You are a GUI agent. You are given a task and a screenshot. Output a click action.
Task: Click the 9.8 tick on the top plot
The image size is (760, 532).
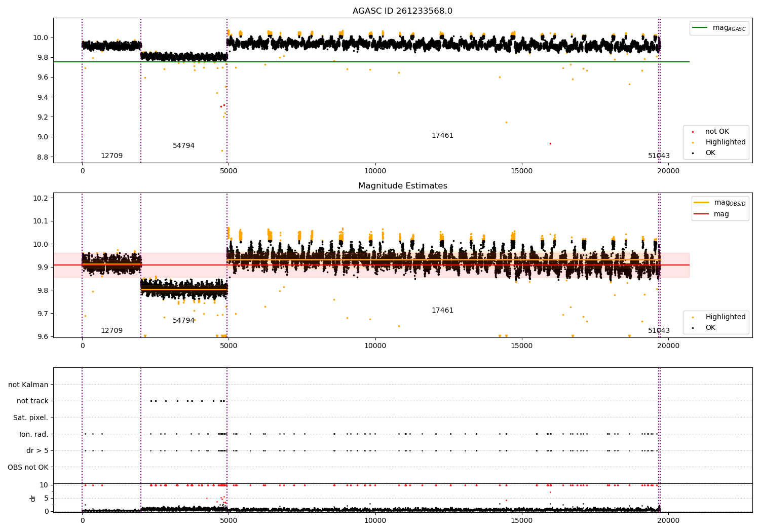42,57
